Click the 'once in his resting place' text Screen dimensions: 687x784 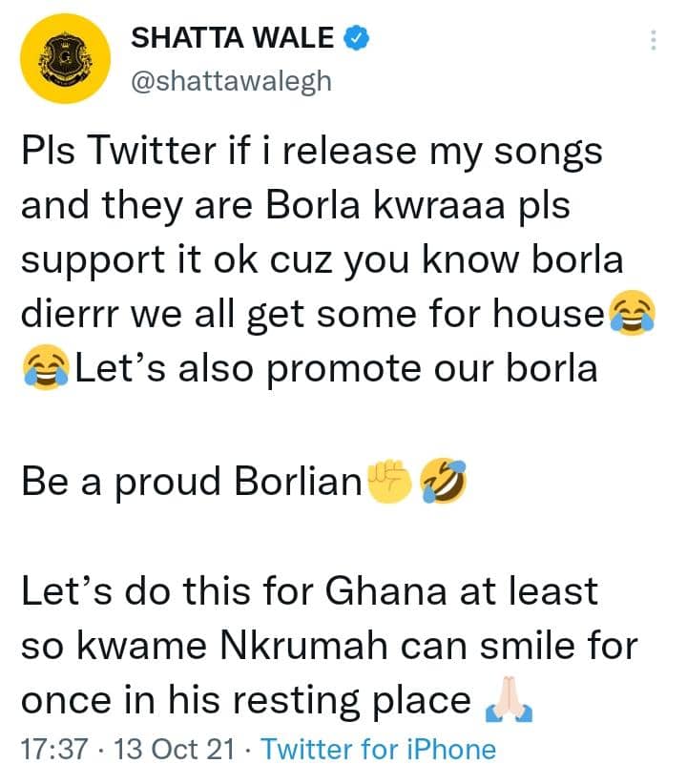245,701
